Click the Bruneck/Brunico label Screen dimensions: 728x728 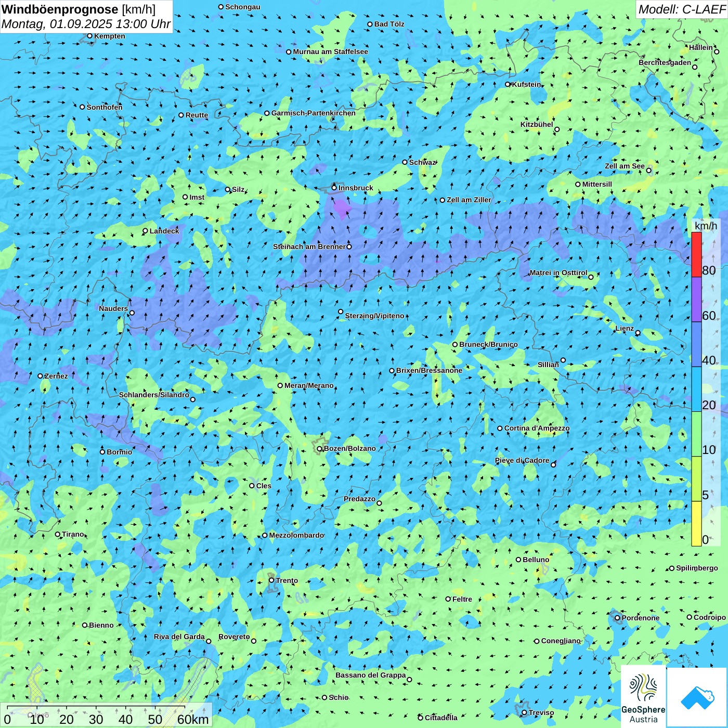tap(488, 344)
